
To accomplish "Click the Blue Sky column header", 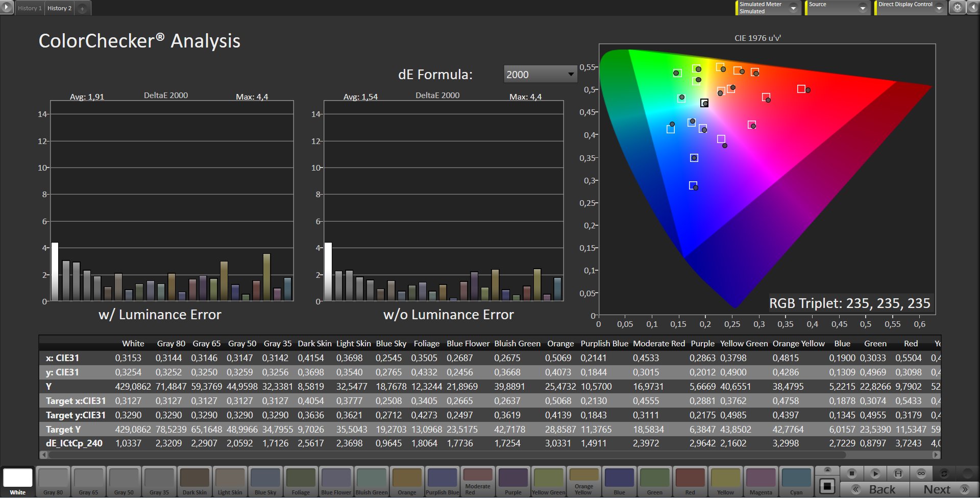I will 391,344.
